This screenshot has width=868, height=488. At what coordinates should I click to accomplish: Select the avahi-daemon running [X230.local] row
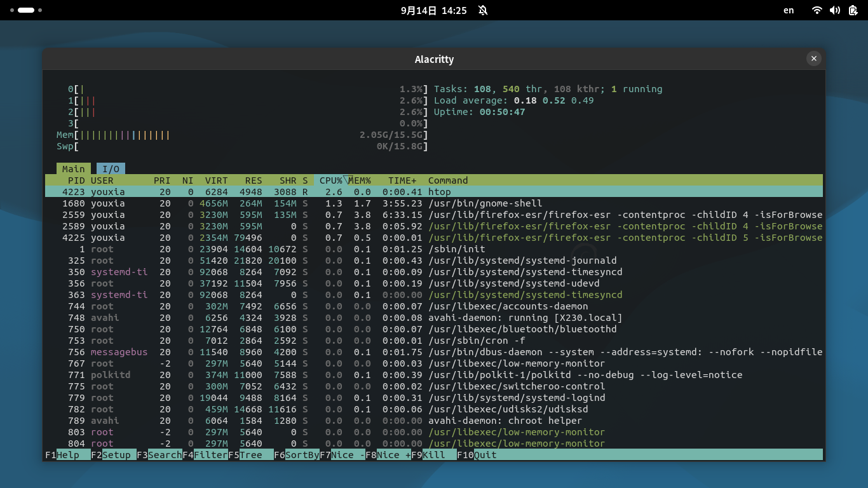tap(434, 318)
